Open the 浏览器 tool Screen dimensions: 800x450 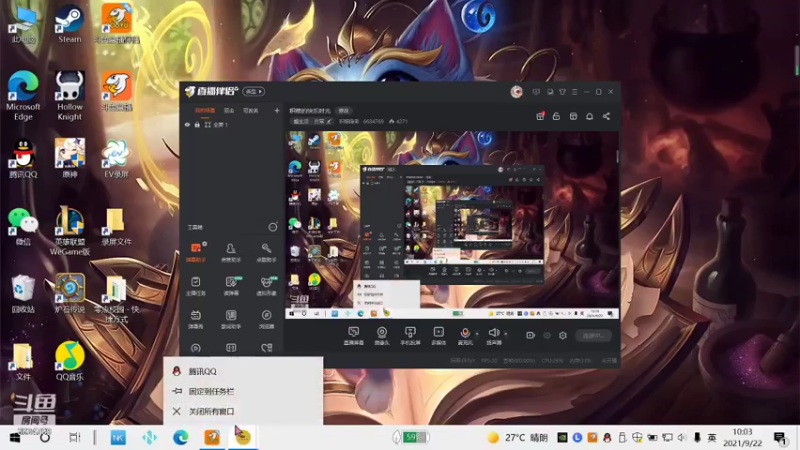coord(266,319)
